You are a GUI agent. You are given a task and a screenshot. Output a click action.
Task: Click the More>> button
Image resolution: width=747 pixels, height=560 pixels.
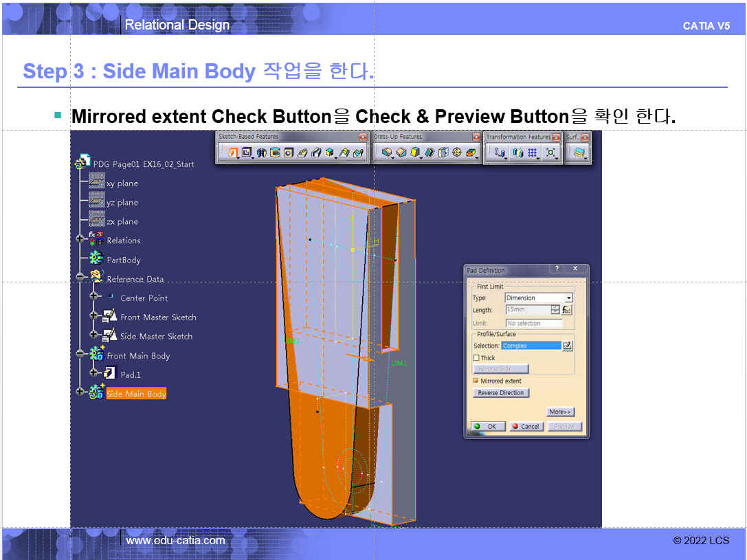(560, 412)
